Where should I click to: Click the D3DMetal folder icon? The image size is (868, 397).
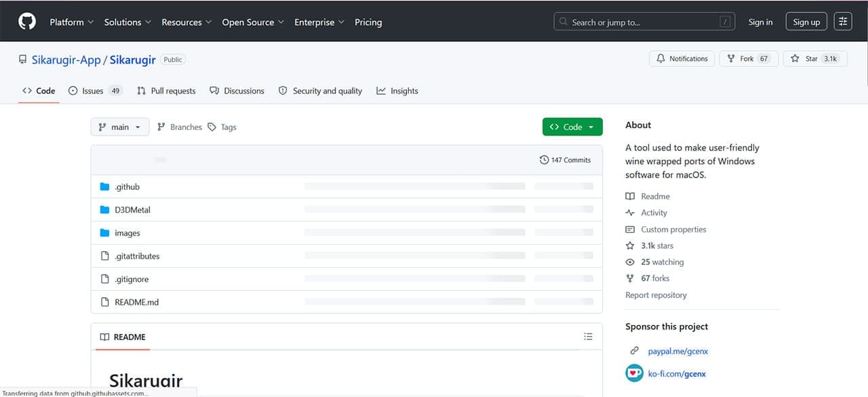(104, 210)
